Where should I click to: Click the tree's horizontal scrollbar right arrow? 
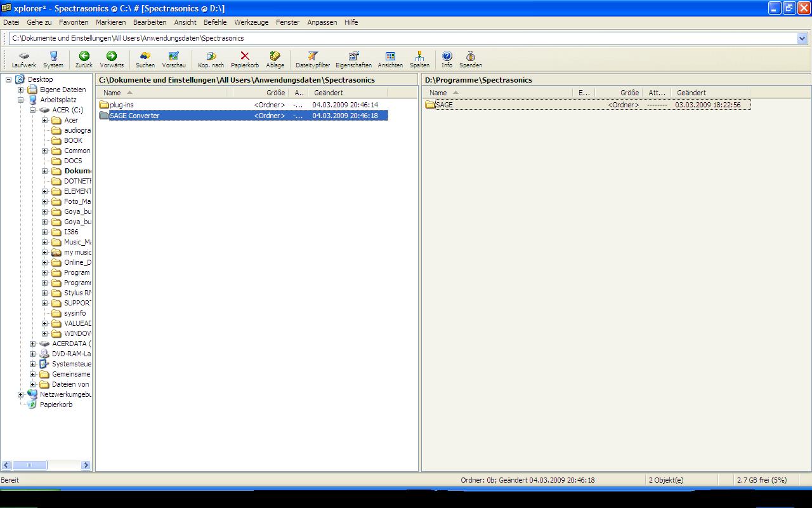click(x=86, y=465)
